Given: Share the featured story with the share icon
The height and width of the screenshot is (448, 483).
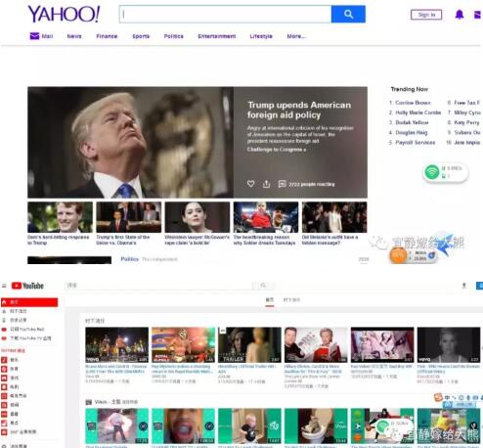Looking at the screenshot, I should pyautogui.click(x=266, y=184).
